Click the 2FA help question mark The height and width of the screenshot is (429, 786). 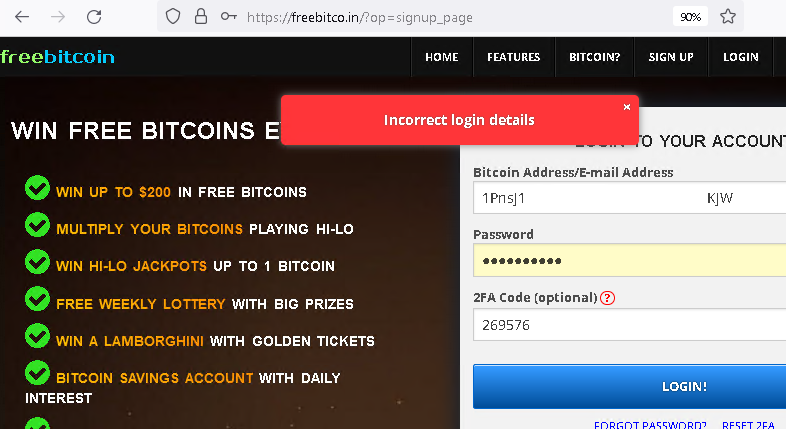tap(608, 298)
